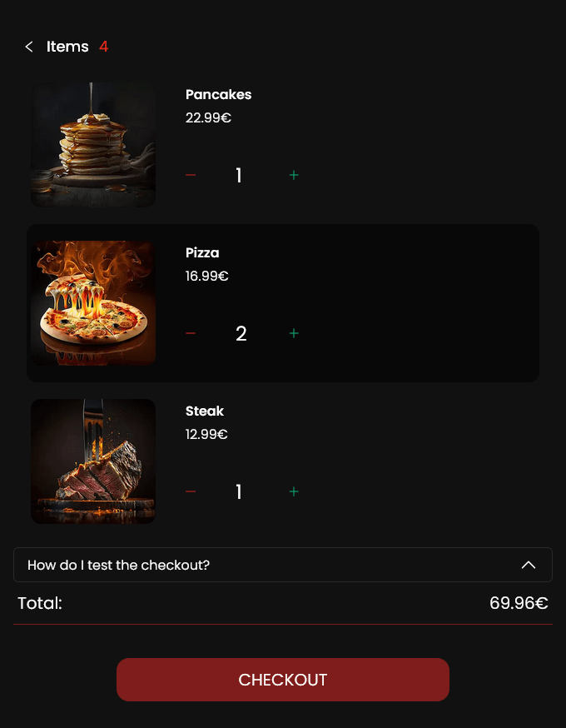Image resolution: width=566 pixels, height=728 pixels.
Task: Go back using the arrow beside Items
Action: [29, 47]
